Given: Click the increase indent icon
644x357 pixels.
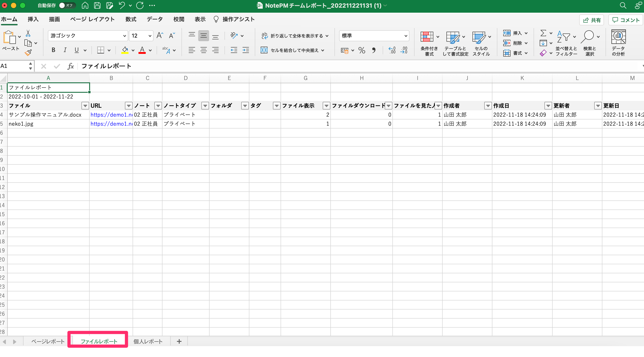Looking at the screenshot, I should (x=246, y=50).
